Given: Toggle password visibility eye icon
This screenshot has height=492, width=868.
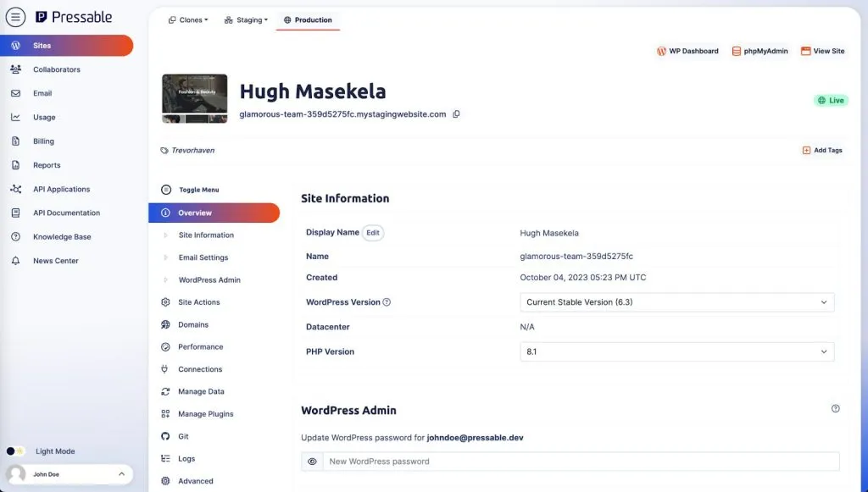Looking at the screenshot, I should 312,462.
